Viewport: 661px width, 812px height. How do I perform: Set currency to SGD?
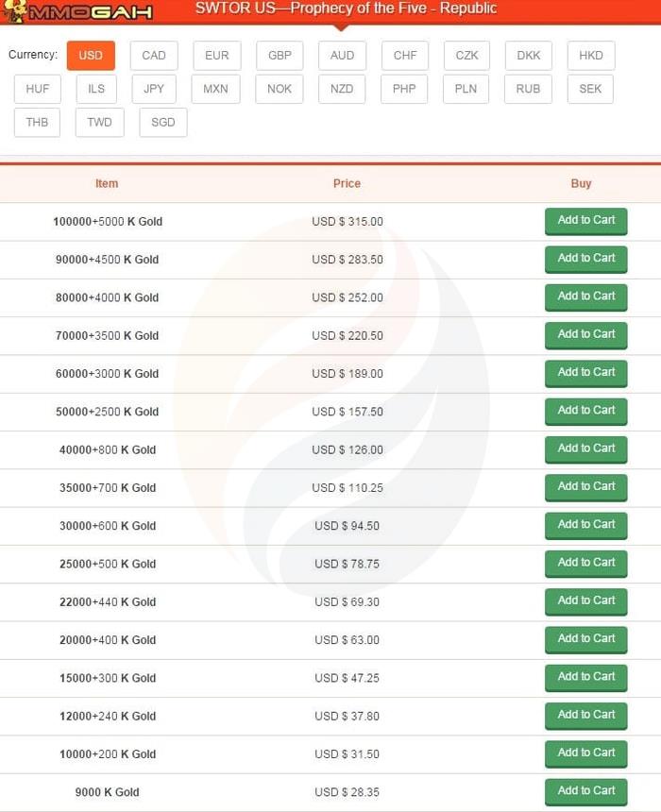click(163, 123)
